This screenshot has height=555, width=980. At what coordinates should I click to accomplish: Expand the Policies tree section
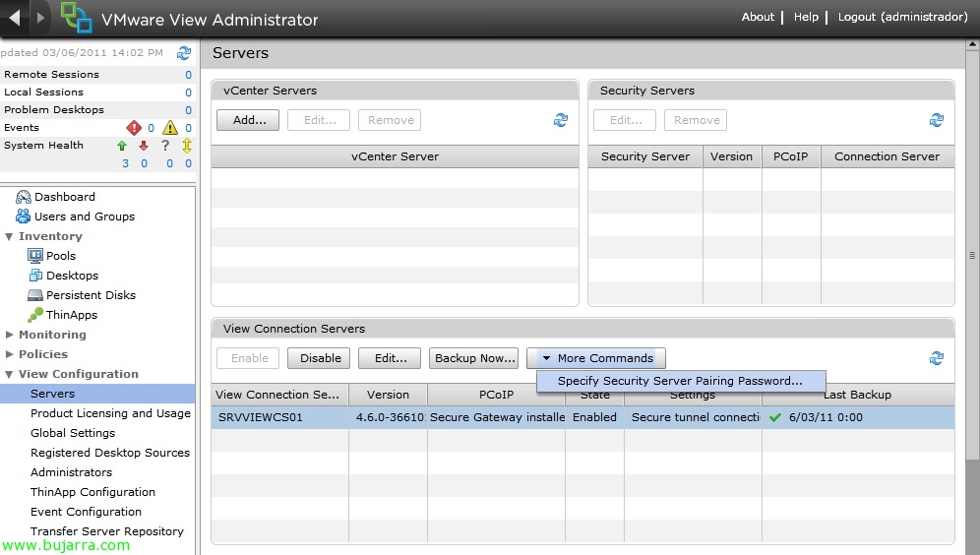click(x=9, y=354)
